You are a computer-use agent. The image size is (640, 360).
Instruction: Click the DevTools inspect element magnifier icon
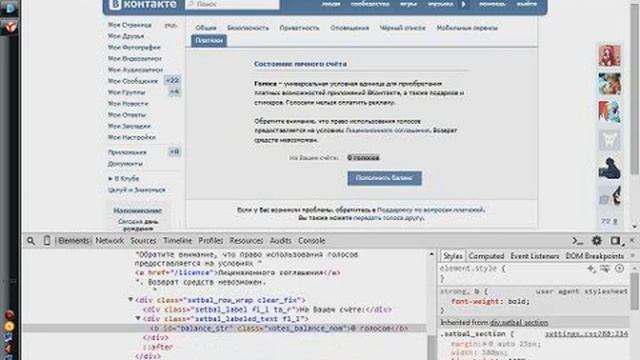tap(31, 241)
